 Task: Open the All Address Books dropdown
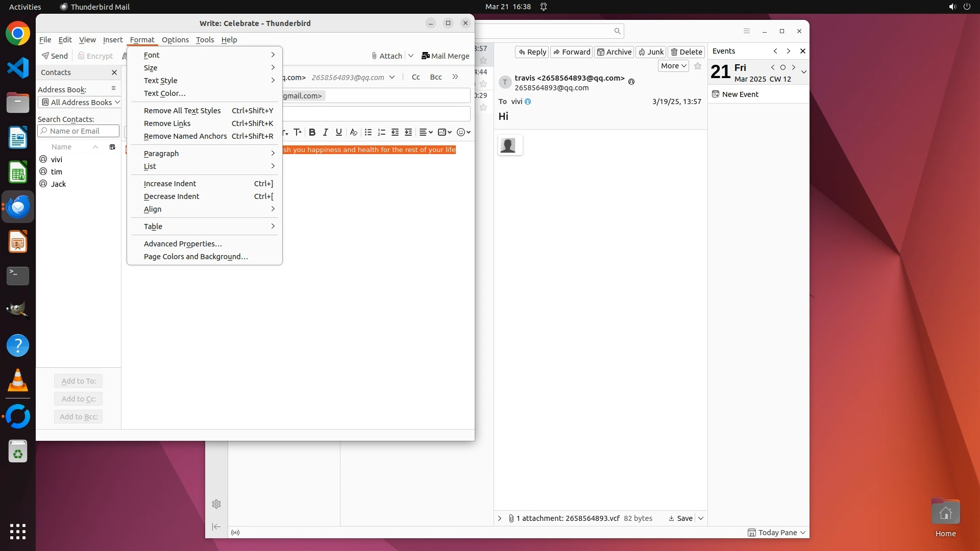pos(80,102)
